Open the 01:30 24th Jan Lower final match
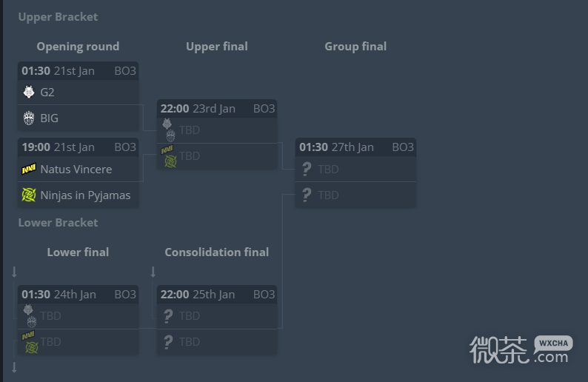This screenshot has height=382, width=588. tap(78, 295)
